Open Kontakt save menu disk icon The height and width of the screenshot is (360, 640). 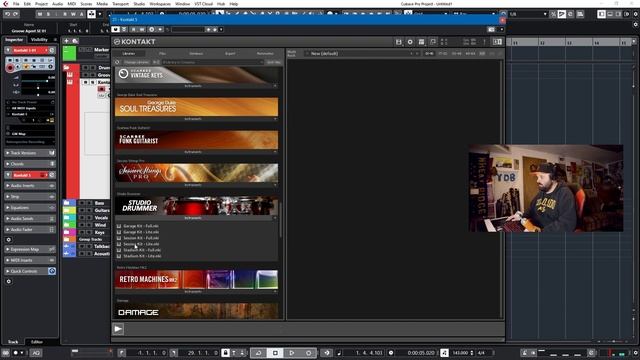coord(399,42)
